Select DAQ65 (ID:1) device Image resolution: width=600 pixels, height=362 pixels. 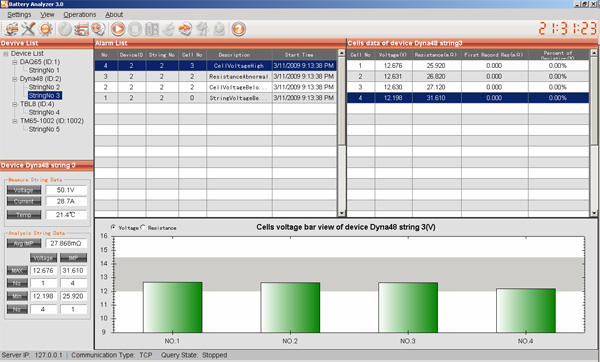pyautogui.click(x=40, y=62)
